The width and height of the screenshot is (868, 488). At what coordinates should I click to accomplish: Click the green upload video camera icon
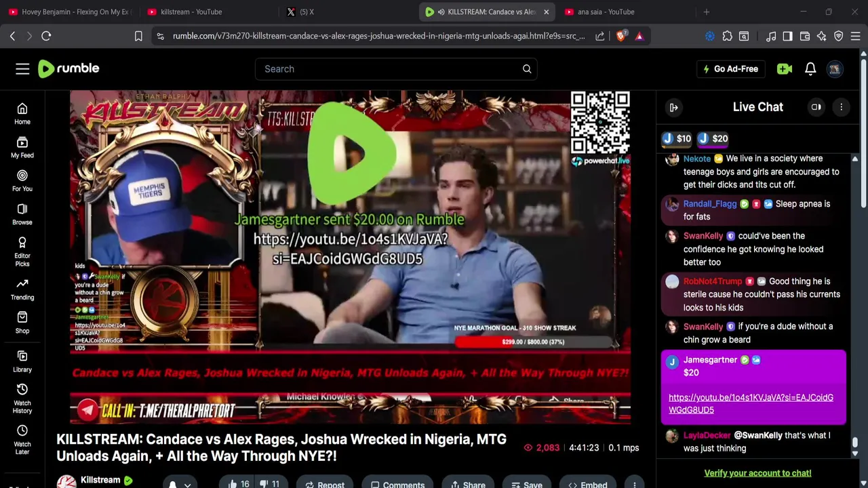pyautogui.click(x=785, y=68)
